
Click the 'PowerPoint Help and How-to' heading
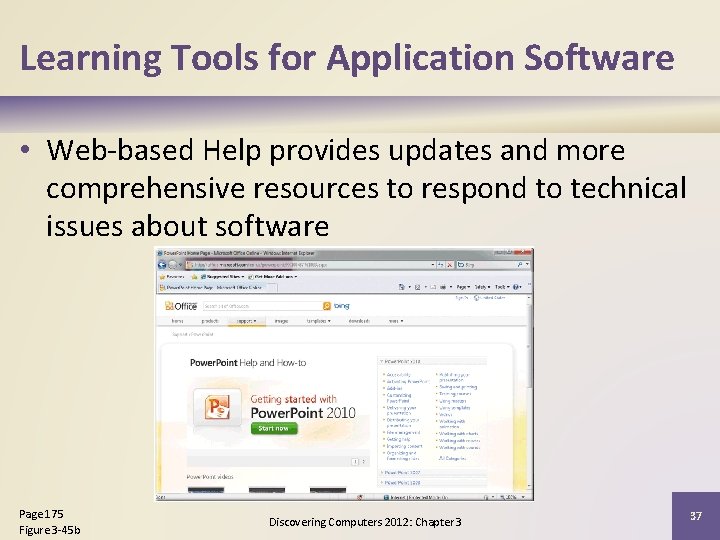[x=248, y=363]
